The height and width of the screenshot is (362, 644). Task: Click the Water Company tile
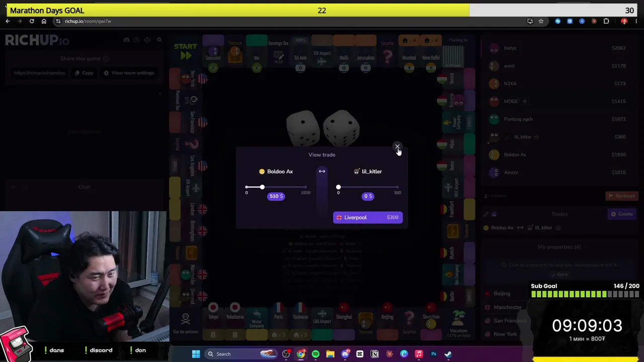pyautogui.click(x=257, y=322)
